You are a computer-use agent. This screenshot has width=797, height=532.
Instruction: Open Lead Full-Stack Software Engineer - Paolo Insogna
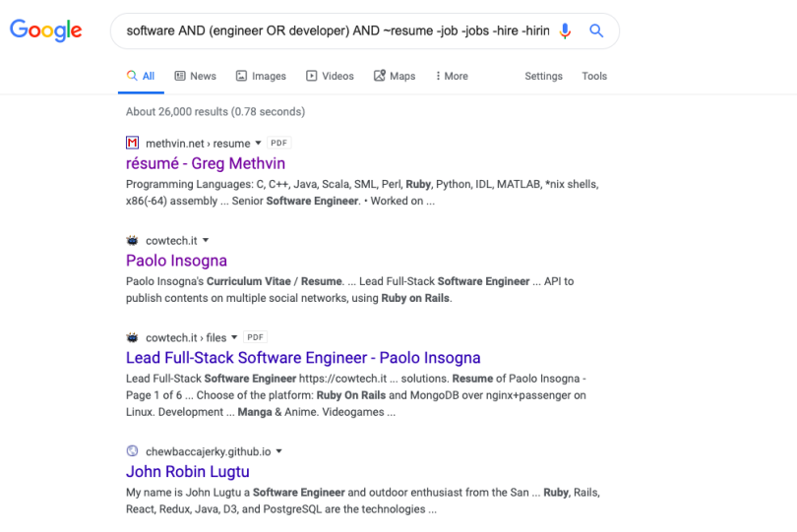[303, 358]
